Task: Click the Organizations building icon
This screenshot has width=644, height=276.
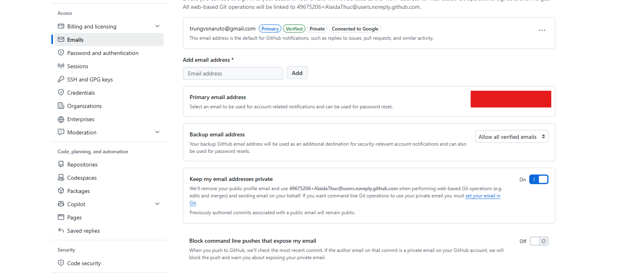Action: pyautogui.click(x=61, y=106)
